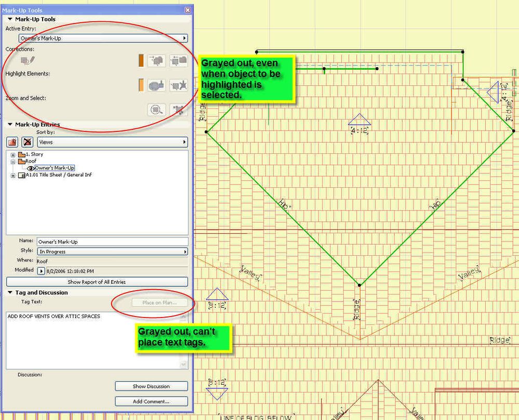This screenshot has width=519, height=420.
Task: Close the Mark-Up Tools palette
Action: coord(188,10)
